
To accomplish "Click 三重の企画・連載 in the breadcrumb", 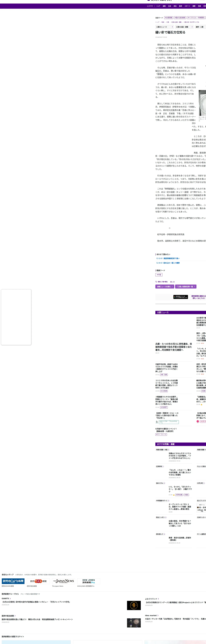I will pos(176,22).
